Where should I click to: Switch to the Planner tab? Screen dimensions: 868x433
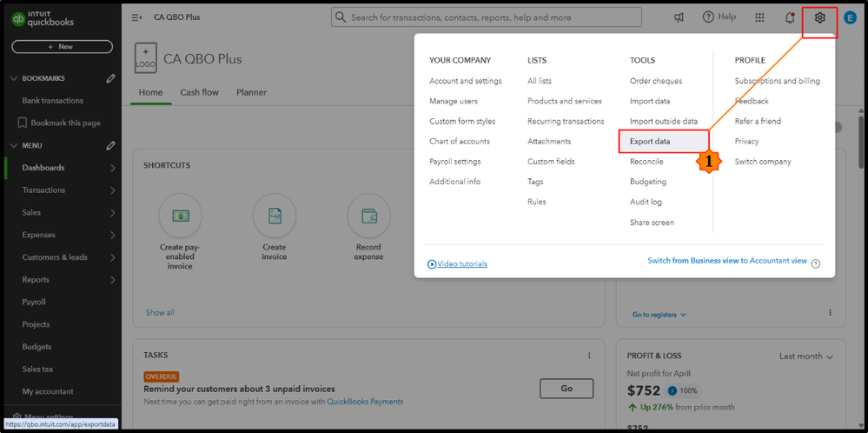coord(251,92)
